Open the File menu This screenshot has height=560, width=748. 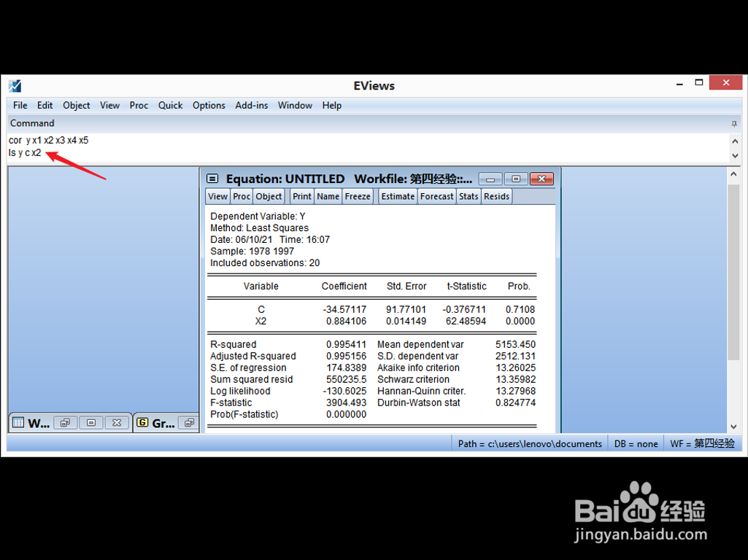(x=20, y=105)
